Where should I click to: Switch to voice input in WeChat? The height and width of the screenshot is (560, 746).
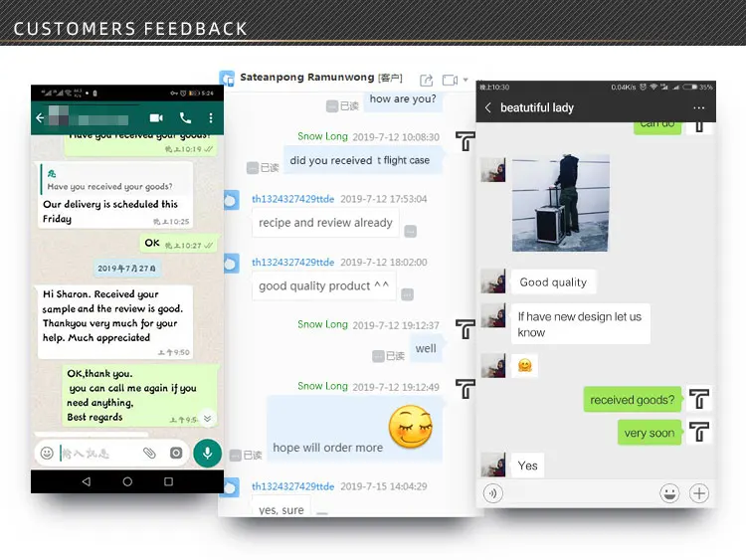coord(493,493)
